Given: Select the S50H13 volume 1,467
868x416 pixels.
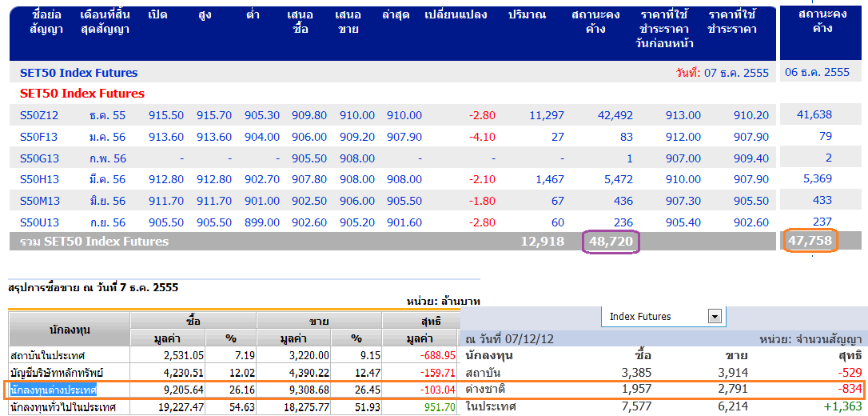Looking at the screenshot, I should pyautogui.click(x=550, y=179).
